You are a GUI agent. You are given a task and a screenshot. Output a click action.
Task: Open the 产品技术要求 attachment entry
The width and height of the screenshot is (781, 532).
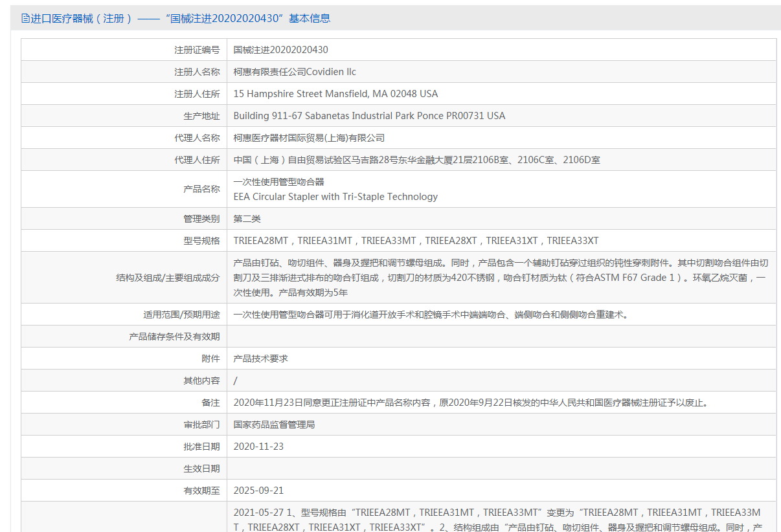click(x=260, y=359)
